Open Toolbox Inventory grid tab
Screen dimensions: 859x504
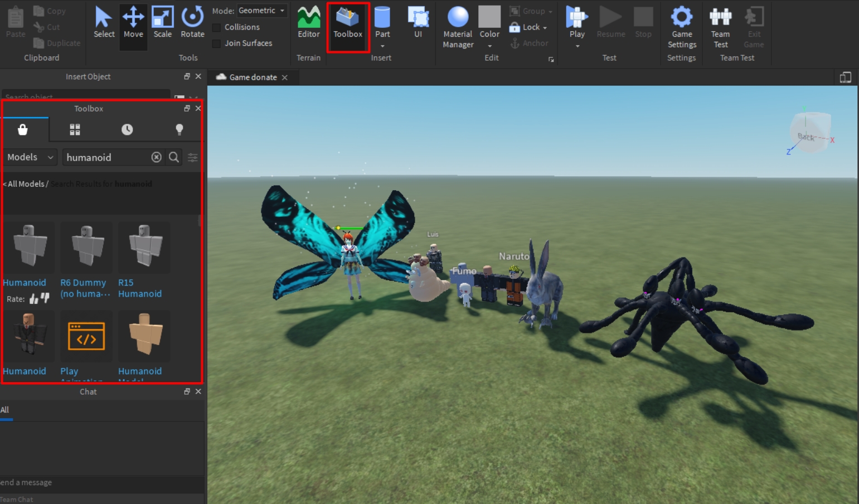tap(75, 129)
